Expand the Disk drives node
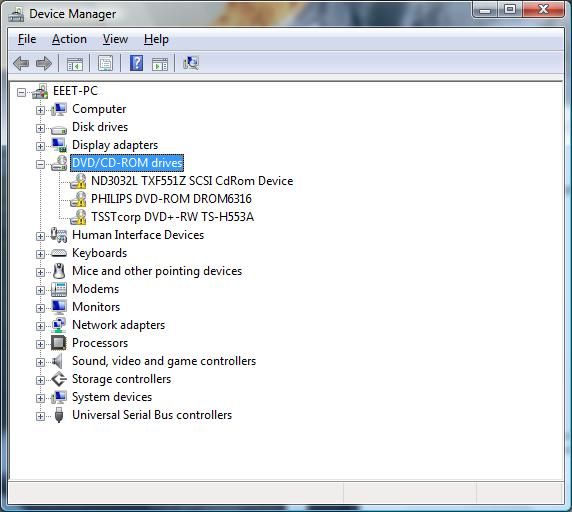The image size is (572, 512). (40, 128)
